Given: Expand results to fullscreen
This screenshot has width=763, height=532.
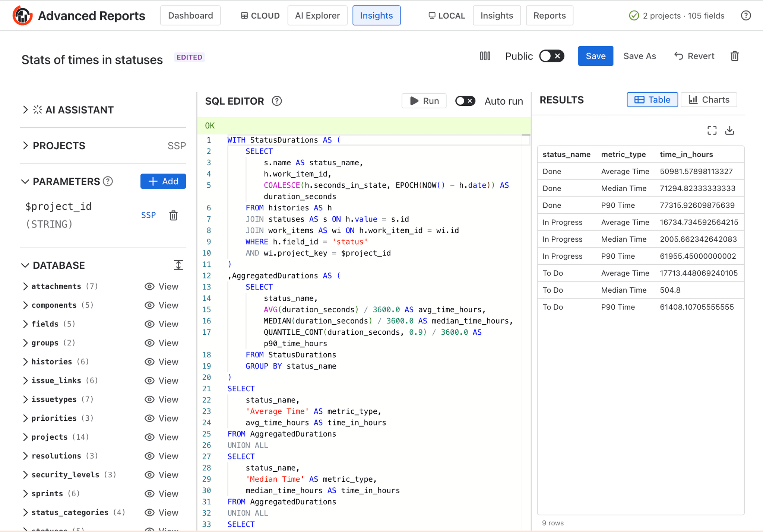Looking at the screenshot, I should [712, 130].
